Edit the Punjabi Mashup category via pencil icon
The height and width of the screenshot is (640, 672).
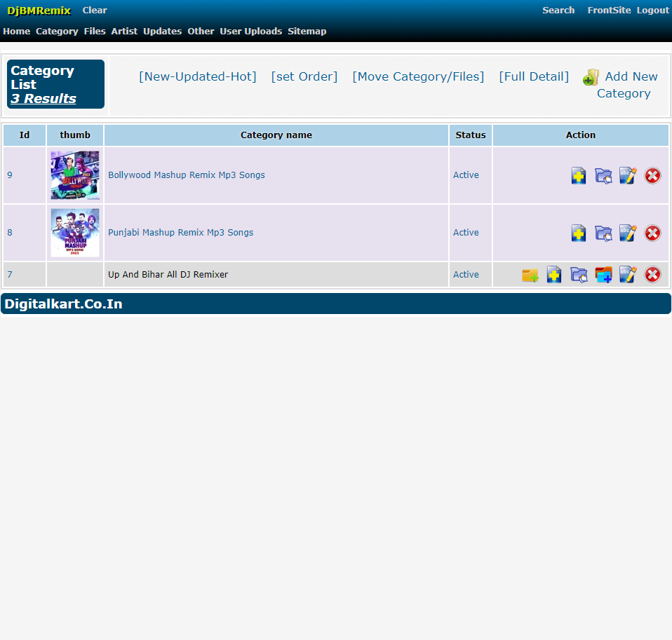pos(628,233)
